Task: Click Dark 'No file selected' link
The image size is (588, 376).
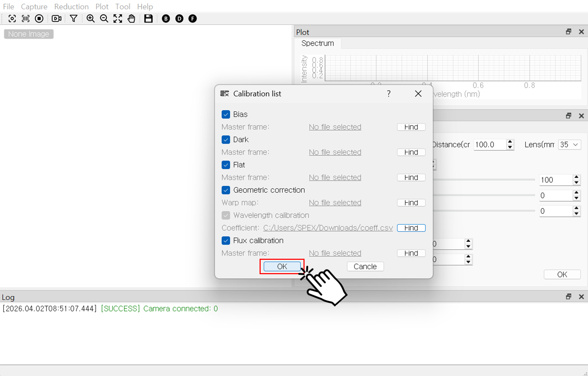Action: pyautogui.click(x=335, y=152)
